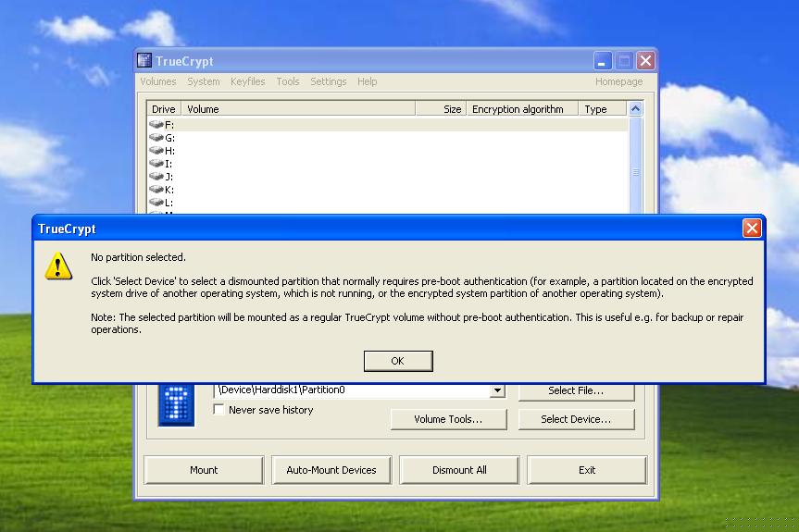Click Auto-Mount Devices
Viewport: 799px width, 532px height.
331,470
